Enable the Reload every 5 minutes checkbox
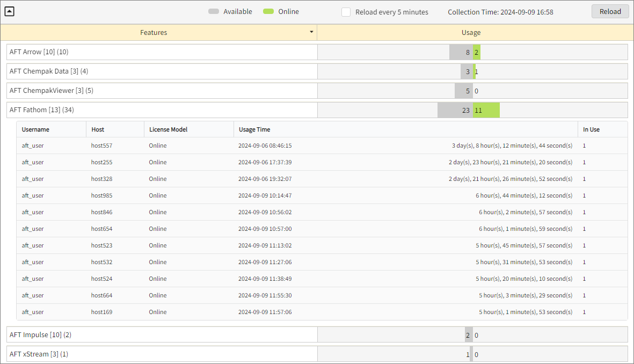The height and width of the screenshot is (364, 634). (346, 12)
